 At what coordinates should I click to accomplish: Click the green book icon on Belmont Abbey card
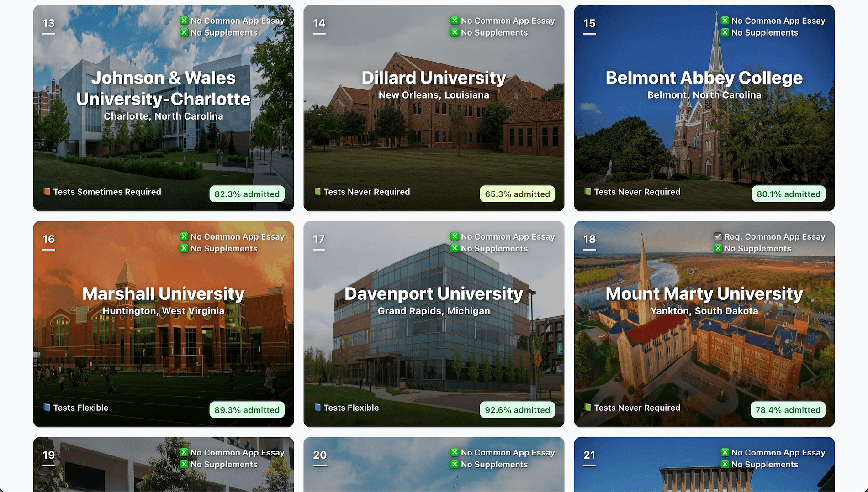[x=588, y=192]
